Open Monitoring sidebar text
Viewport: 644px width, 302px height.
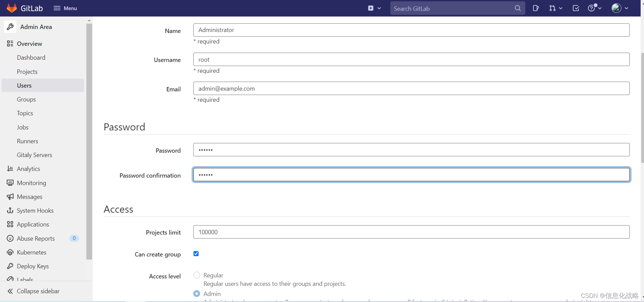[31, 183]
